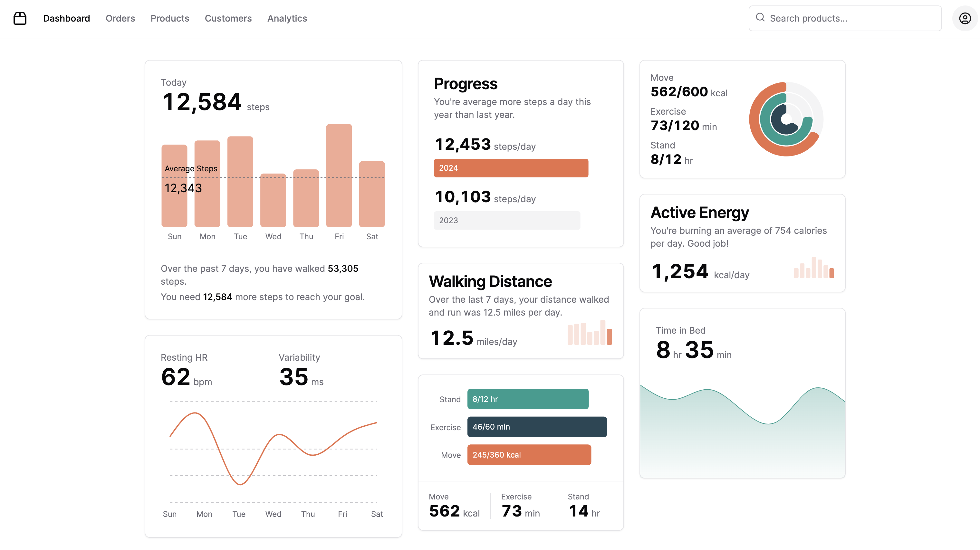Click the activity rings donut chart

tap(786, 119)
